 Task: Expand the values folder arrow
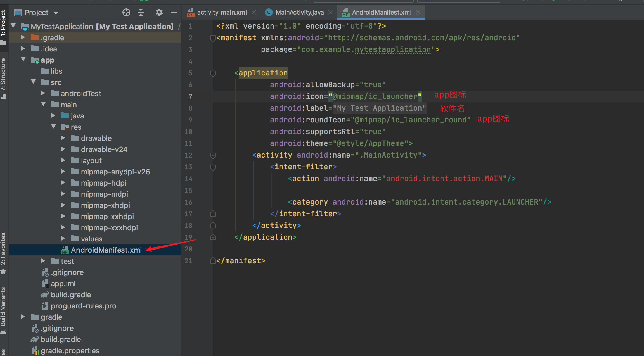[63, 238]
